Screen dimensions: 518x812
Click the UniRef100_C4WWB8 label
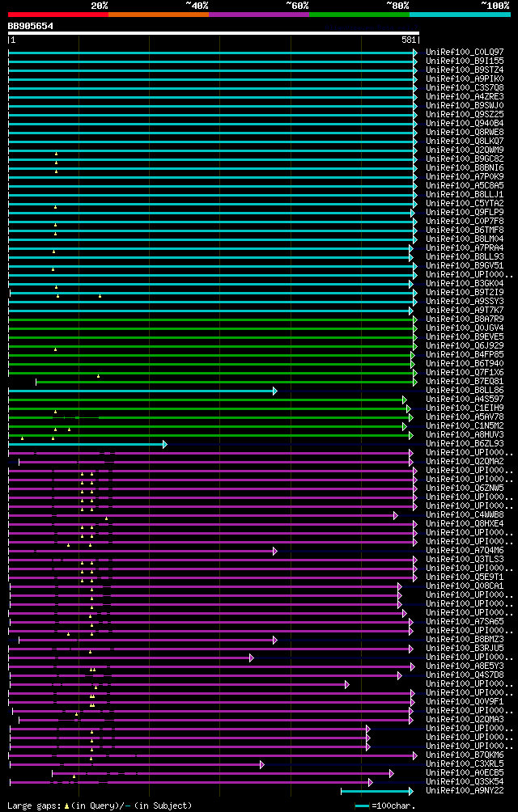point(465,514)
